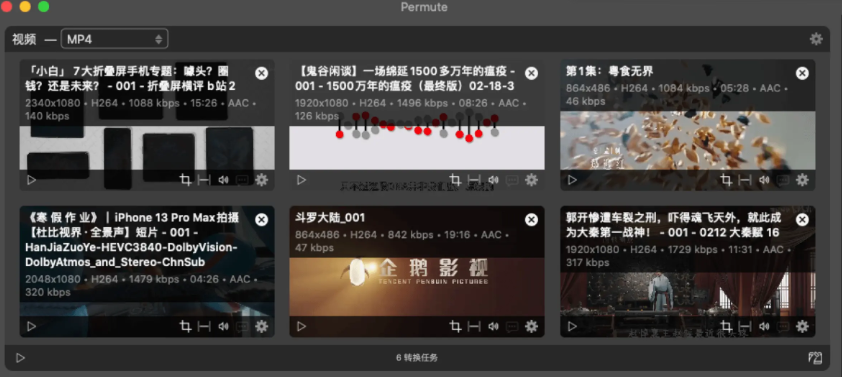This screenshot has width=842, height=377.
Task: Click the bottom-right stitch videos icon
Action: (x=815, y=358)
